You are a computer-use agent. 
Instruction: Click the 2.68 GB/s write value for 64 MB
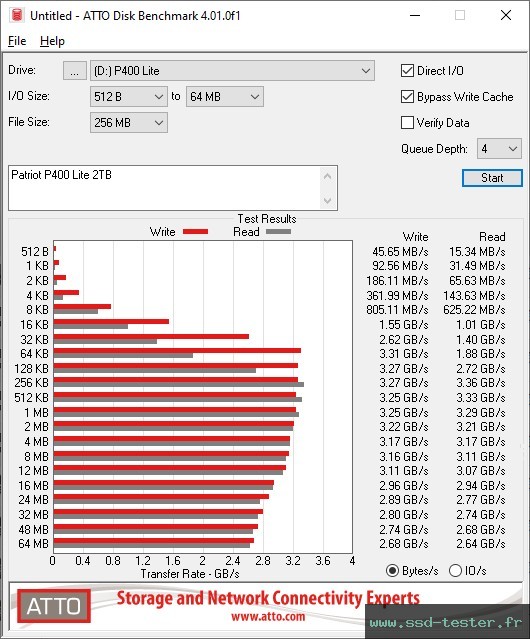[404, 544]
